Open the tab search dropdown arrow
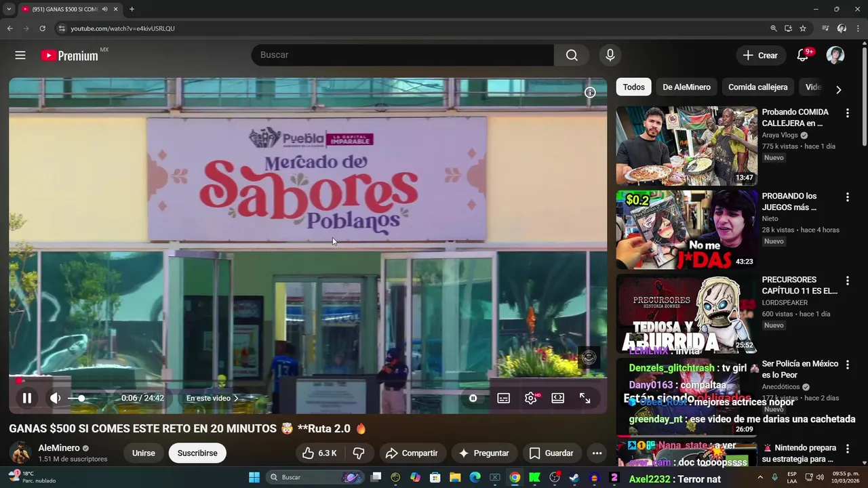868x488 pixels. (x=9, y=9)
